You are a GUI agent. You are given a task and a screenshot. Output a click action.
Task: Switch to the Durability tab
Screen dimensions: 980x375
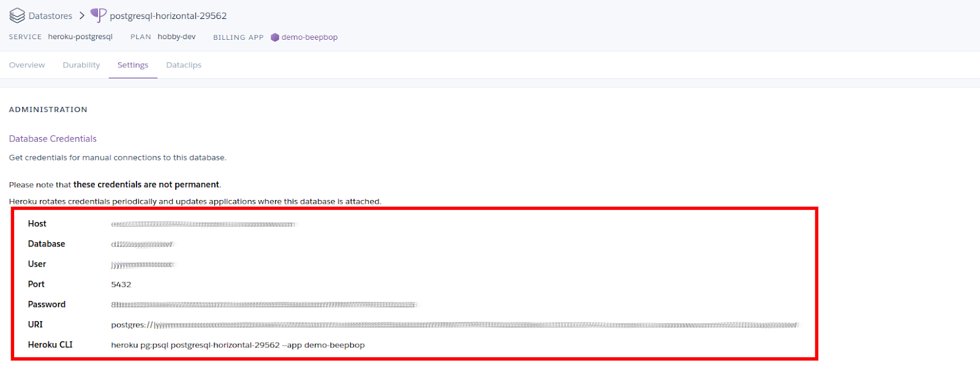tap(81, 65)
